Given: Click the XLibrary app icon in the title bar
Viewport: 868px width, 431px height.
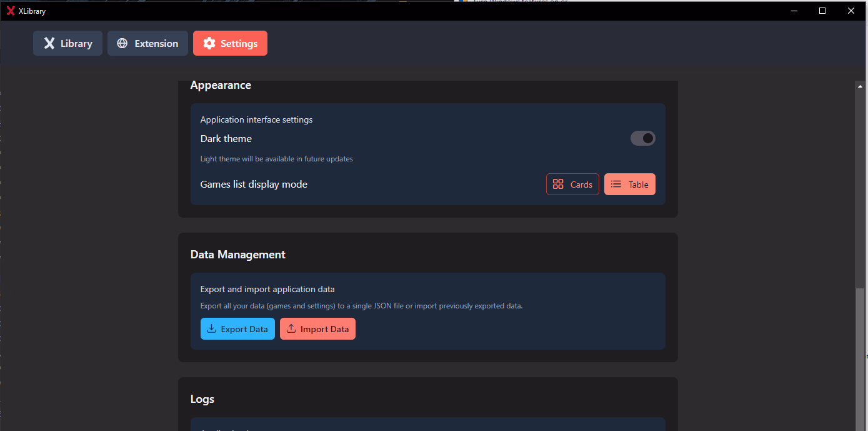Looking at the screenshot, I should (x=11, y=11).
